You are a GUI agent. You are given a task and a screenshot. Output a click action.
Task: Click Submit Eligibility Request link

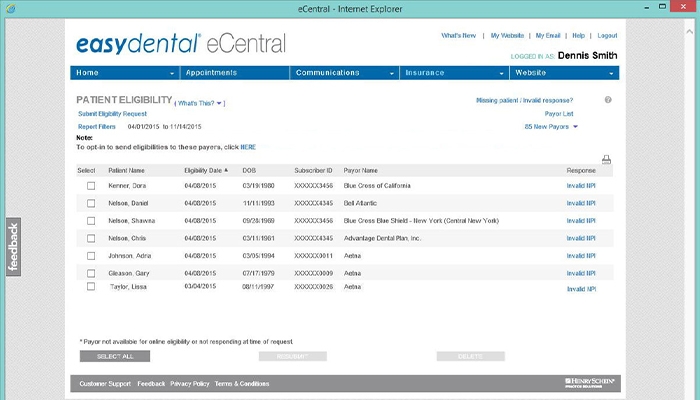[x=112, y=114]
